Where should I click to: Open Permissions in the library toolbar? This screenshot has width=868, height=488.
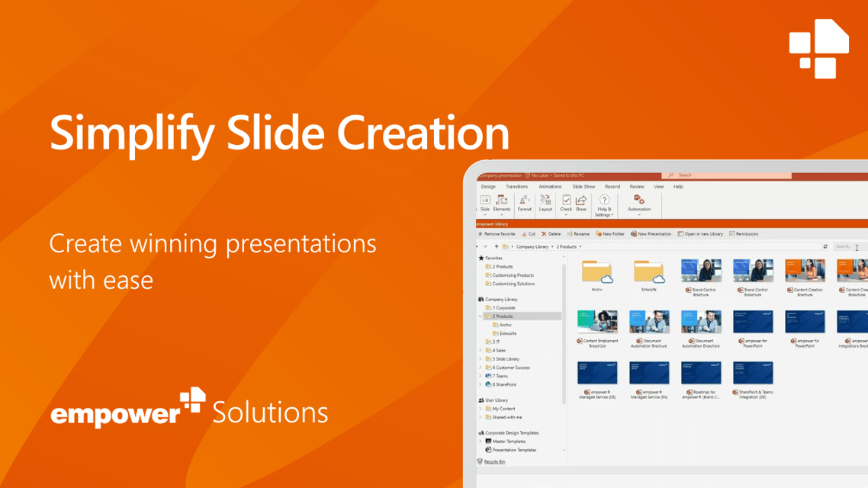[744, 234]
